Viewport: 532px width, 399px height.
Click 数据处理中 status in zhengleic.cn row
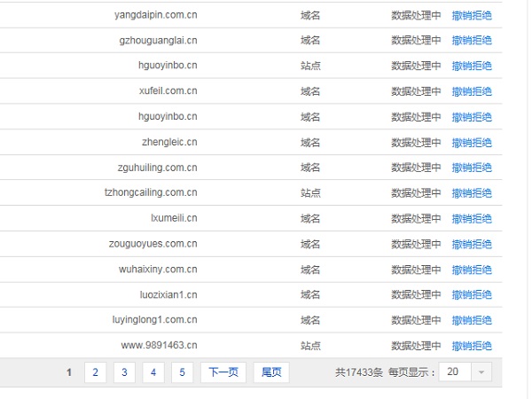416,143
